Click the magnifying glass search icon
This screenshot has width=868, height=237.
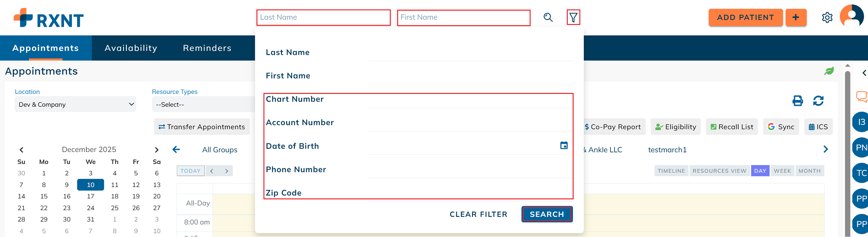548,17
